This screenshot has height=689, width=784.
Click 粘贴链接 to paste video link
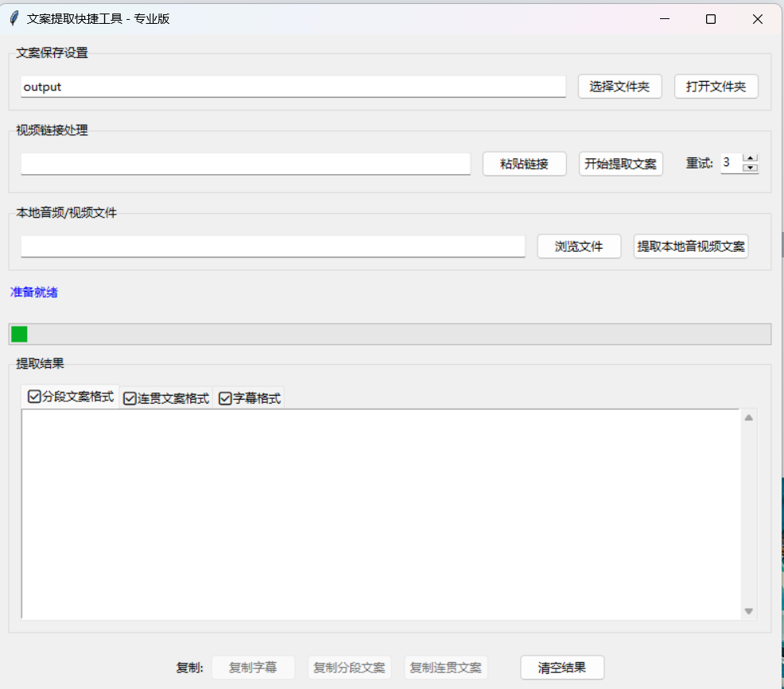(x=524, y=163)
